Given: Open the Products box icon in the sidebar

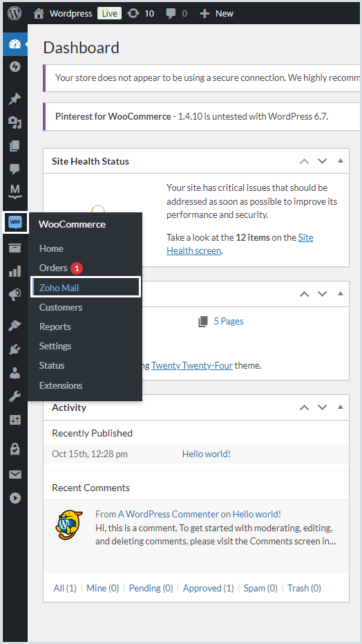Looking at the screenshot, I should click(15, 248).
